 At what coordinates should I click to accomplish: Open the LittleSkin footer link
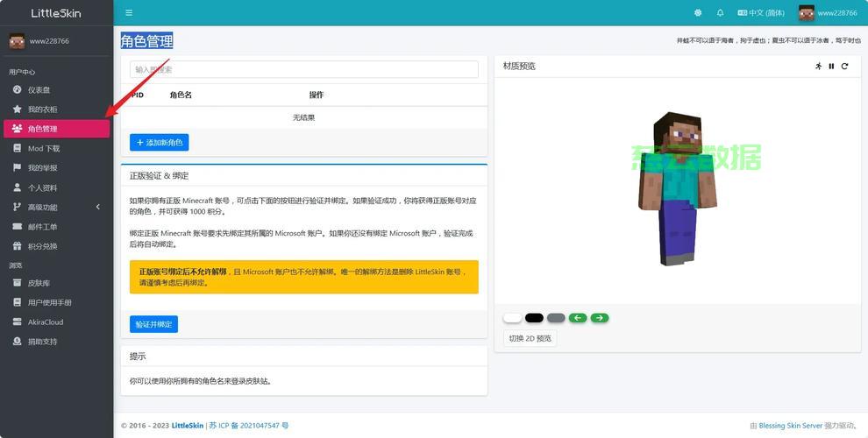tap(187, 425)
